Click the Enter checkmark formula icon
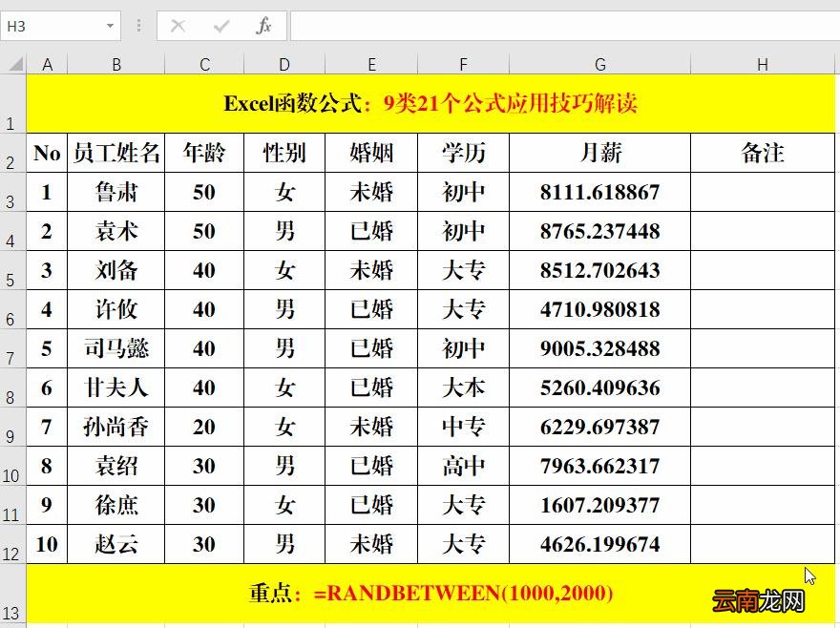840x628 pixels. 220,26
